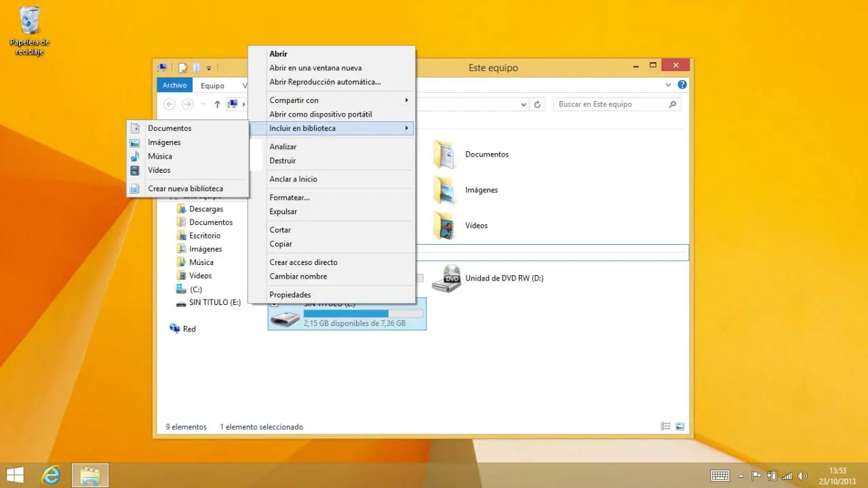Open the Archivo ribbon tab
Screen dimensions: 868x488
[174, 85]
